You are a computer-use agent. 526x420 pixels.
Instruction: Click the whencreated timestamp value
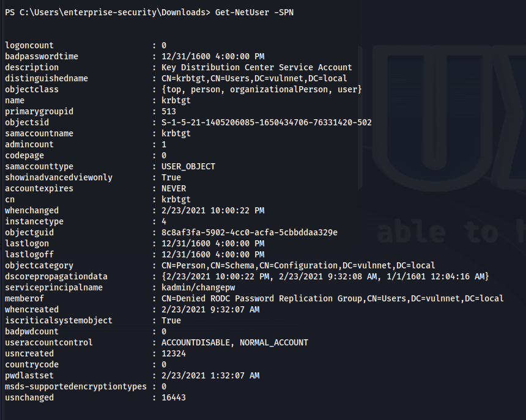click(210, 309)
